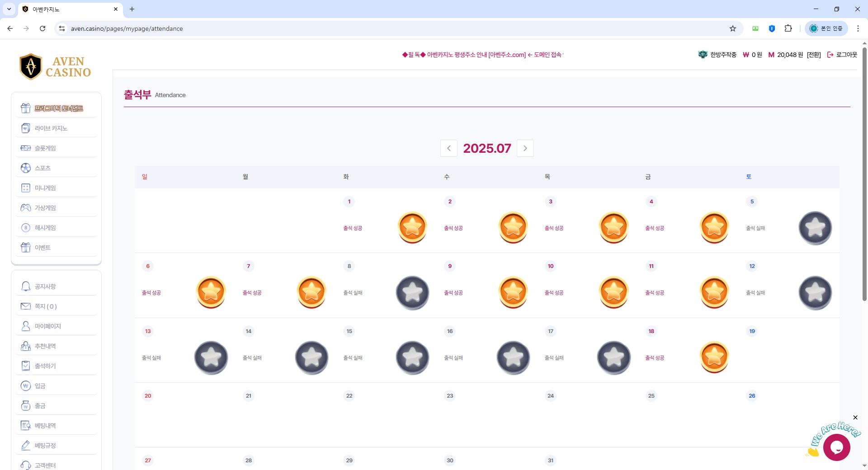Click the gold star on July 18
The height and width of the screenshot is (470, 868).
pyautogui.click(x=714, y=357)
